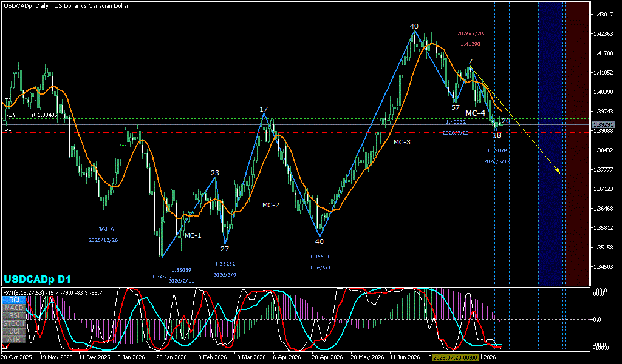The width and height of the screenshot is (622, 364).
Task: Switch to the MACD indicator button
Action: [x=15, y=308]
